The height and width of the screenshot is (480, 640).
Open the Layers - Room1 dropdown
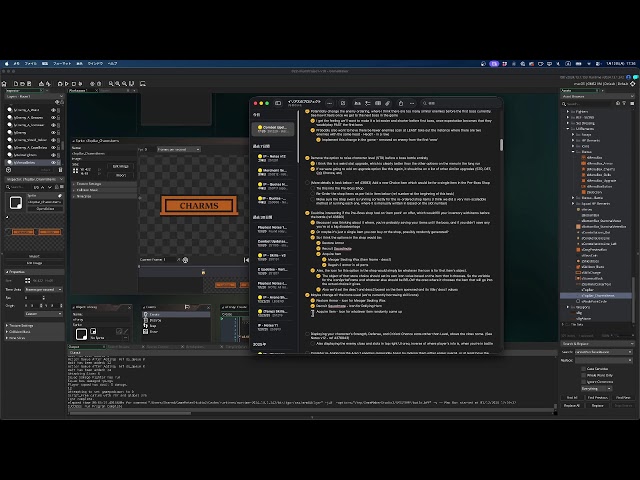pos(34,97)
